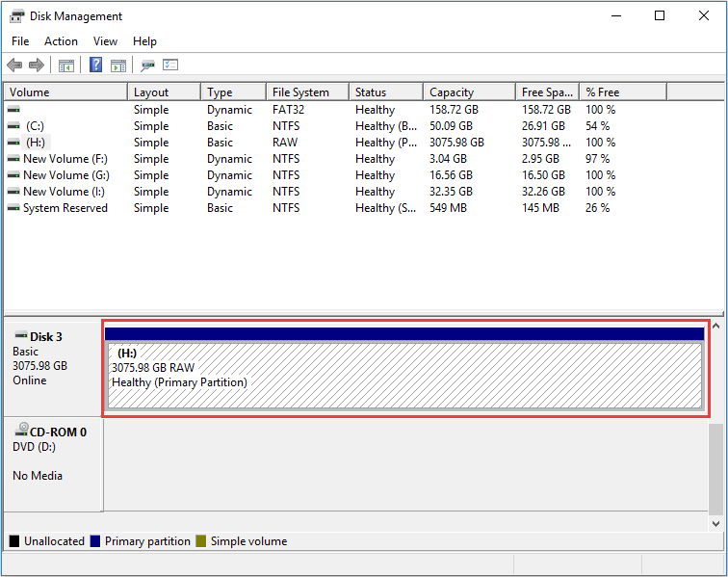
Task: Click Show/Hide Console Tree toolbar icon
Action: pos(66,66)
